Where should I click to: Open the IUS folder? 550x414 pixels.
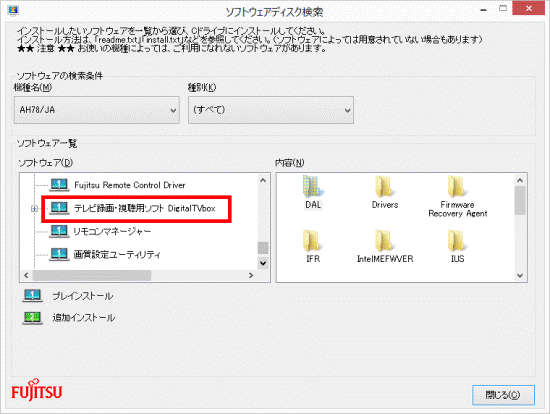(x=457, y=241)
